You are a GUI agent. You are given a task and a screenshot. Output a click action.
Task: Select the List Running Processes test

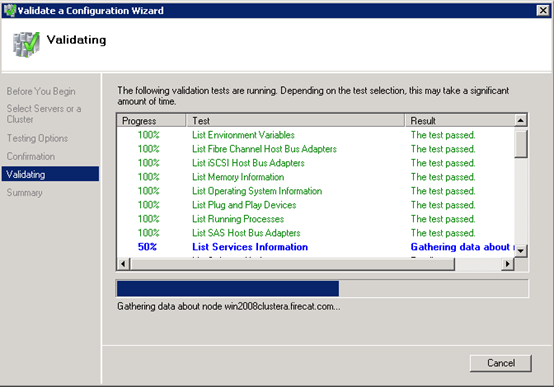tap(316, 219)
